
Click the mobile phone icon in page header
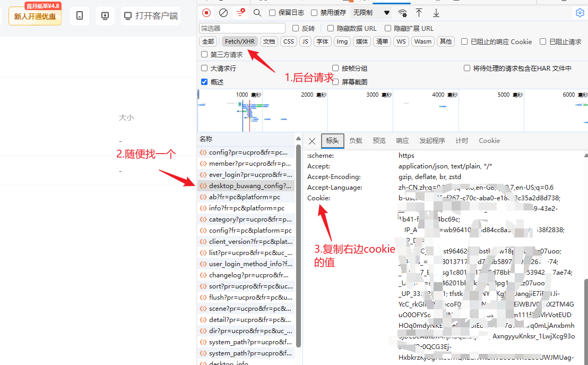[x=80, y=16]
